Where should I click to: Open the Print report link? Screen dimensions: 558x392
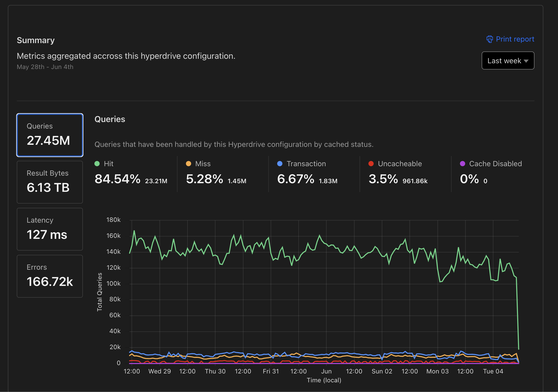click(515, 39)
